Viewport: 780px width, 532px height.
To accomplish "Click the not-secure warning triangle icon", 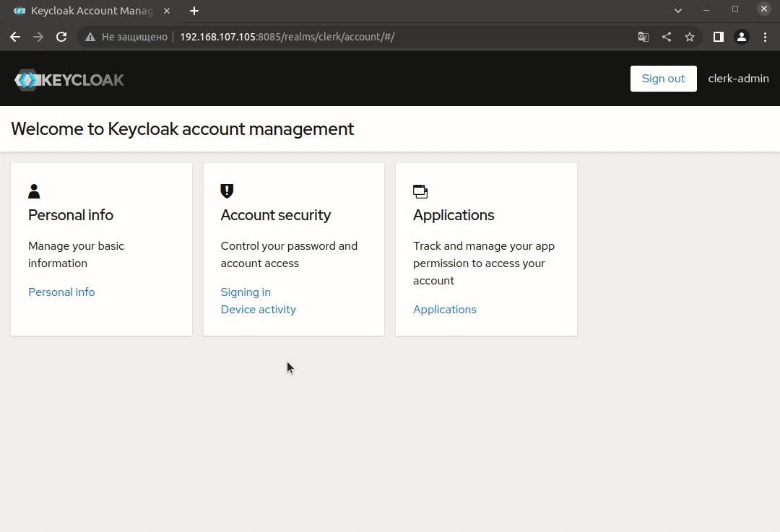I will 90,37.
